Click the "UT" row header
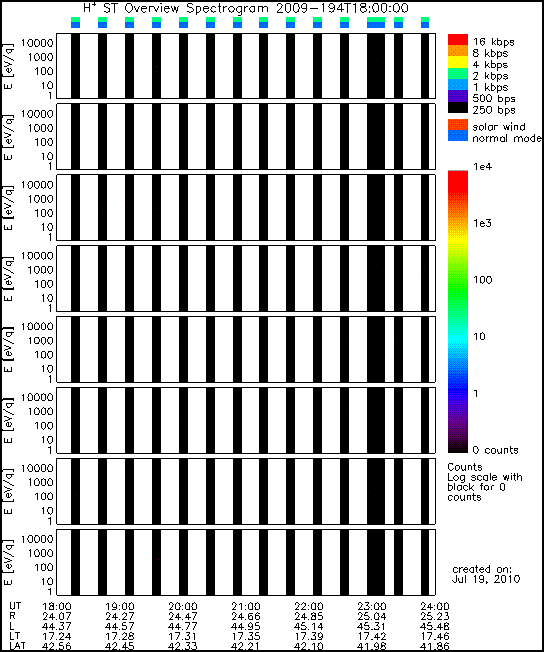Image resolution: width=544 pixels, height=652 pixels. coord(15,606)
